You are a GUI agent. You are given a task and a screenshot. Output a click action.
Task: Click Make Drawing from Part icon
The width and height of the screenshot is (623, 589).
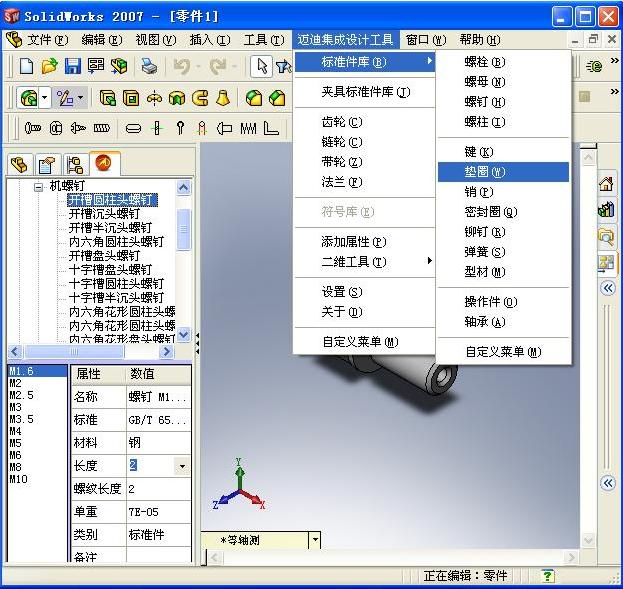pyautogui.click(x=96, y=66)
